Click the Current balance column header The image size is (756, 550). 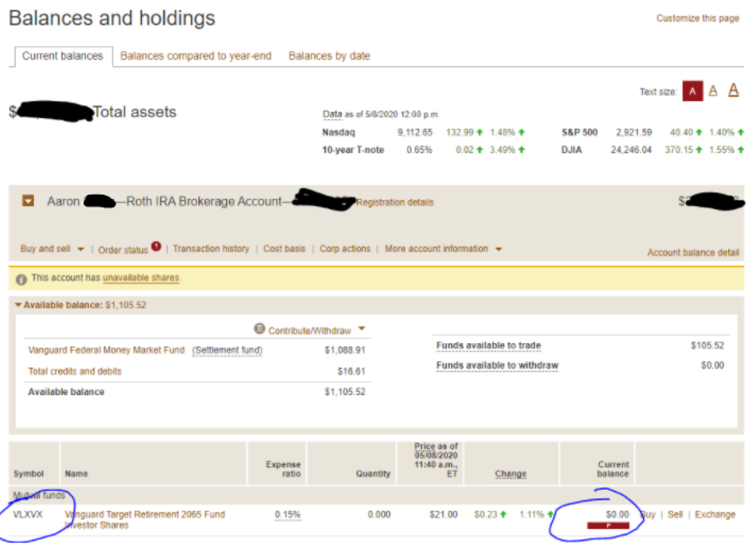(x=613, y=469)
